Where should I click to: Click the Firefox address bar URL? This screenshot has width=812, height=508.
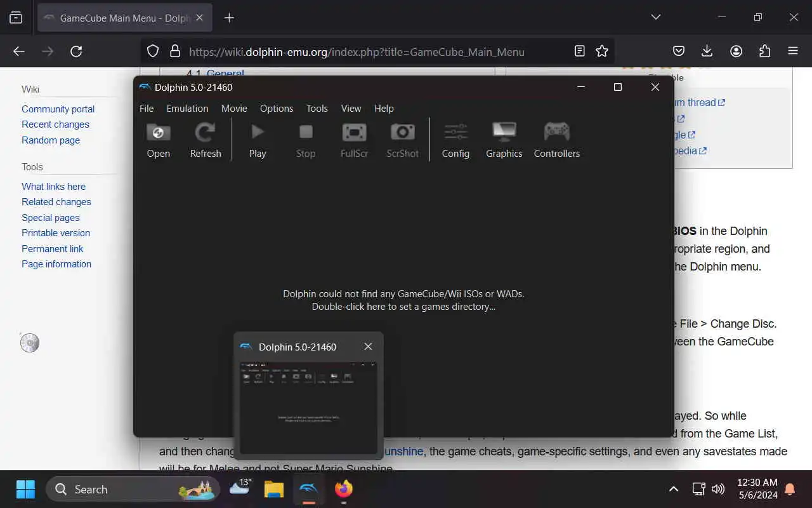[357, 52]
